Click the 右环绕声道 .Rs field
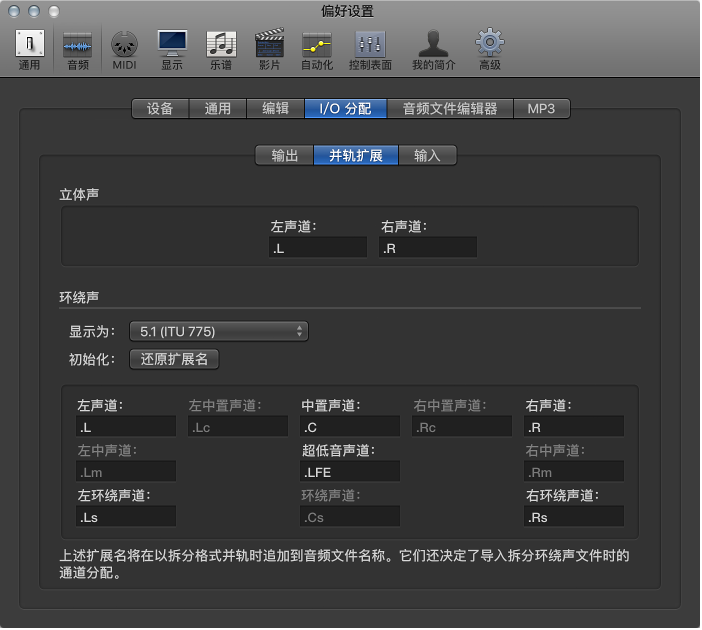702x630 pixels. pos(574,517)
